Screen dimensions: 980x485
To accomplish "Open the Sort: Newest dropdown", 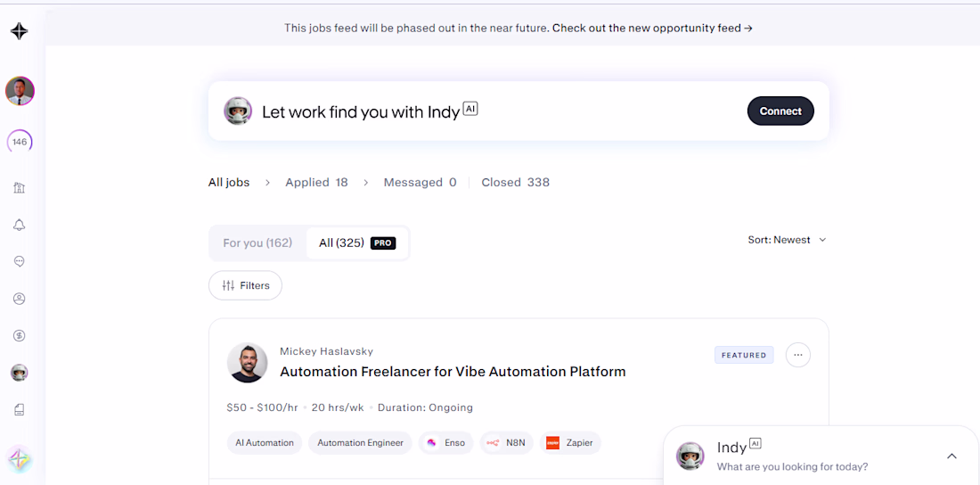I will (x=787, y=240).
